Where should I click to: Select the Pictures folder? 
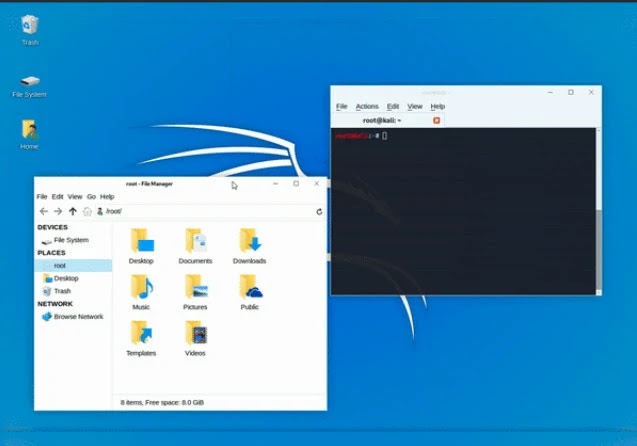click(195, 292)
